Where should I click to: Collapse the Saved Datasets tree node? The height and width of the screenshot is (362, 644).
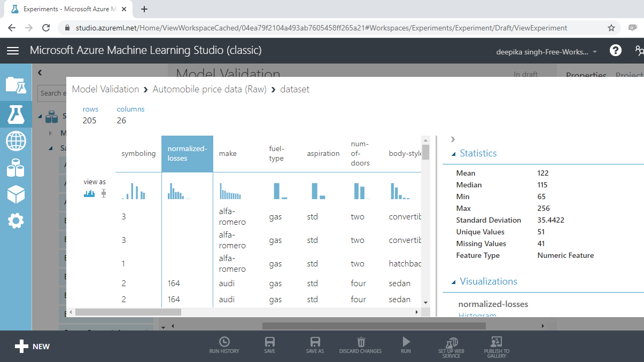pos(41,116)
